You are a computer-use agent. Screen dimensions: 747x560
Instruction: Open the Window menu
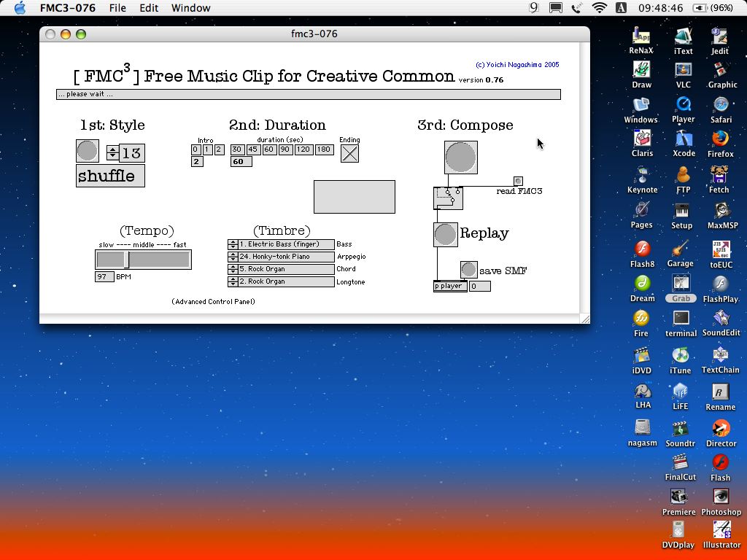(190, 8)
